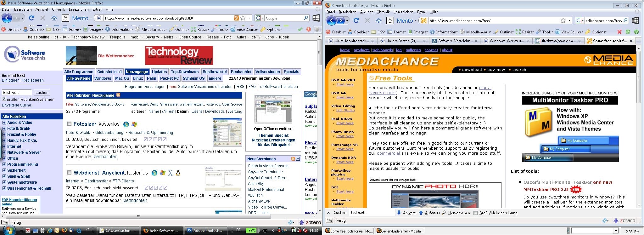Go back in the Mediachance Firefox window
This screenshot has height=235, width=644.
[x=331, y=20]
